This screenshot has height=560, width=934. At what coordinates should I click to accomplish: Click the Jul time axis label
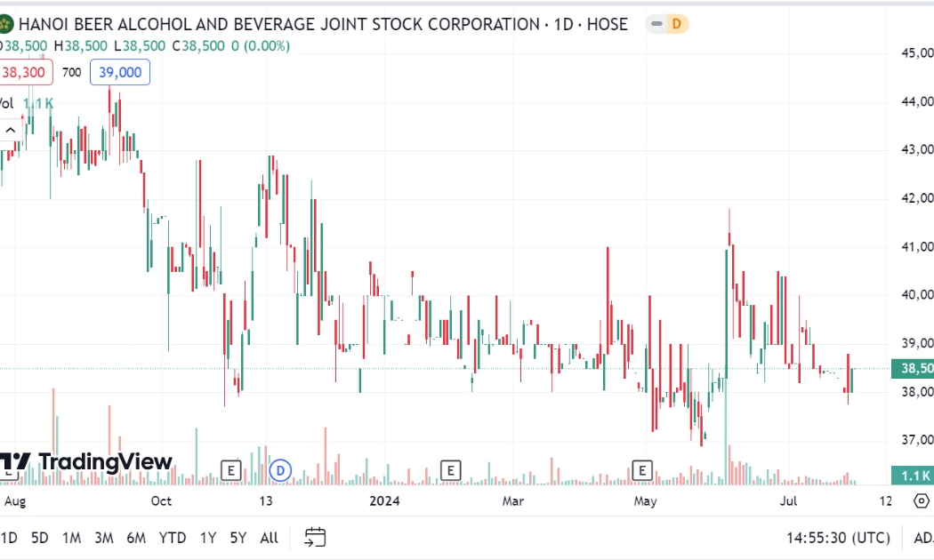point(788,501)
